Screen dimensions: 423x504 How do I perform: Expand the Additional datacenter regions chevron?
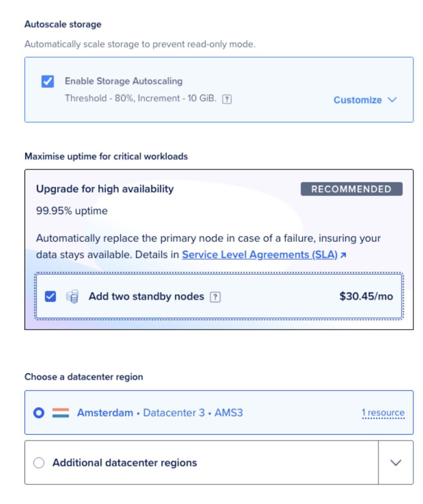pos(396,463)
